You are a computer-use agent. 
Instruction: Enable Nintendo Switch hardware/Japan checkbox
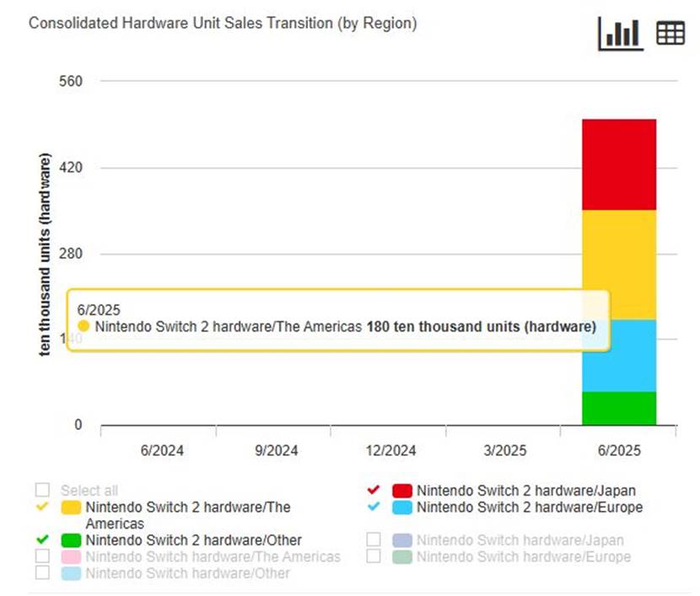click(x=374, y=540)
